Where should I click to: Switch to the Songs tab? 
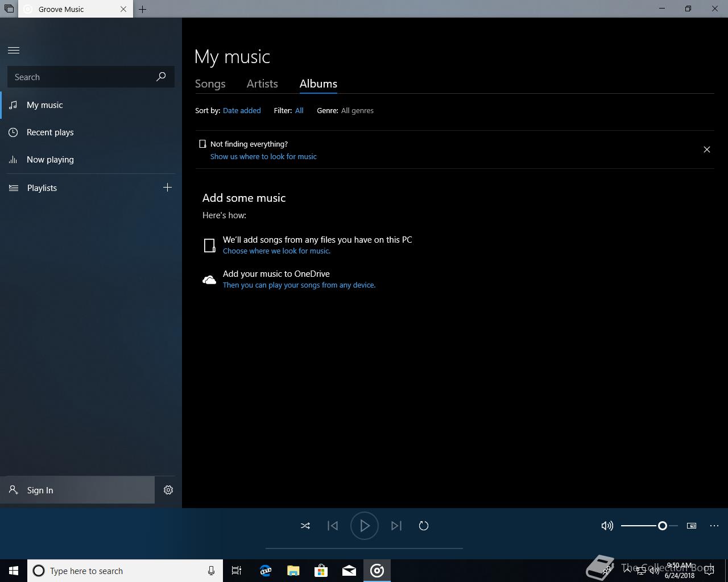[210, 84]
